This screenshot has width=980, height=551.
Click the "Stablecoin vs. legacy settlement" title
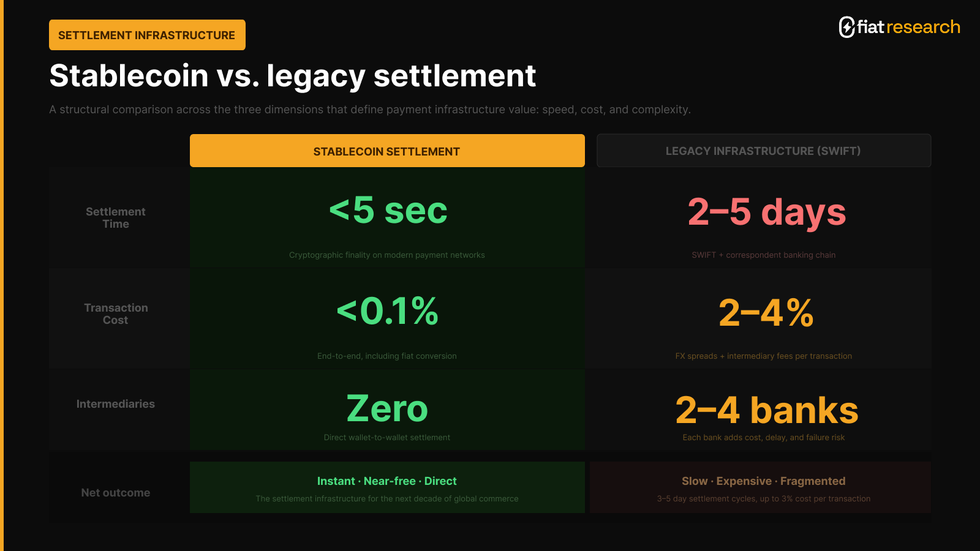click(293, 76)
